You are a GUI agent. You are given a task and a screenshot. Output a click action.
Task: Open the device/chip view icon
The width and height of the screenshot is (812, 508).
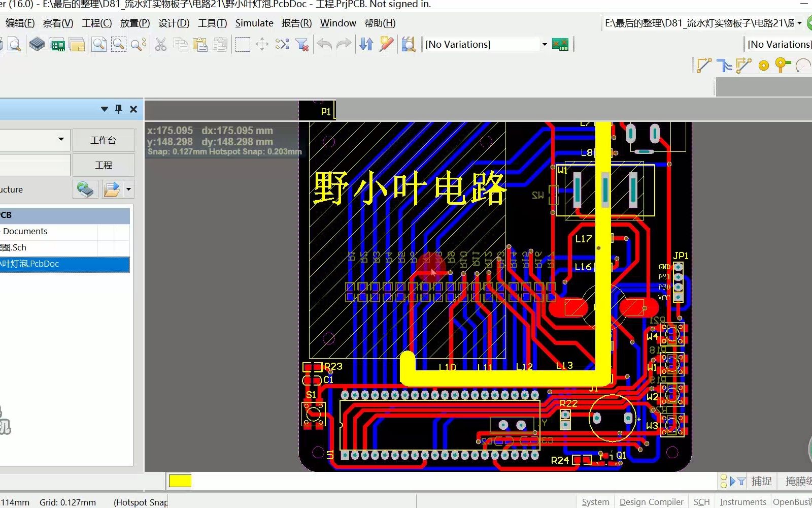click(x=37, y=45)
